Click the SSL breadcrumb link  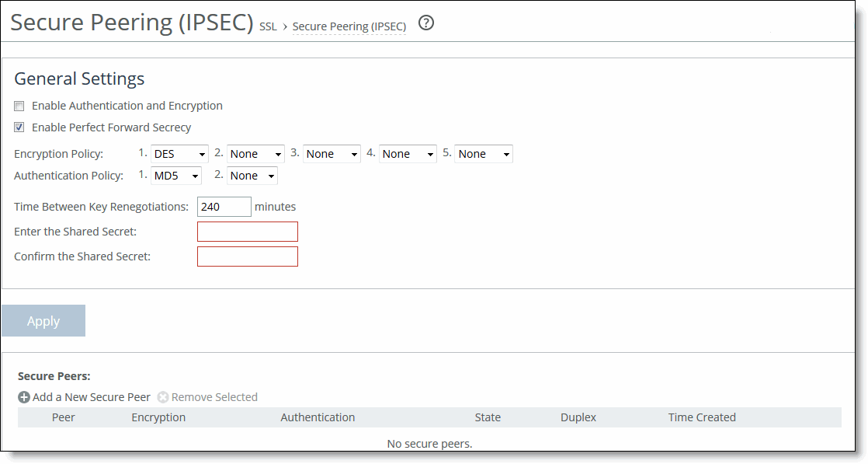click(267, 26)
